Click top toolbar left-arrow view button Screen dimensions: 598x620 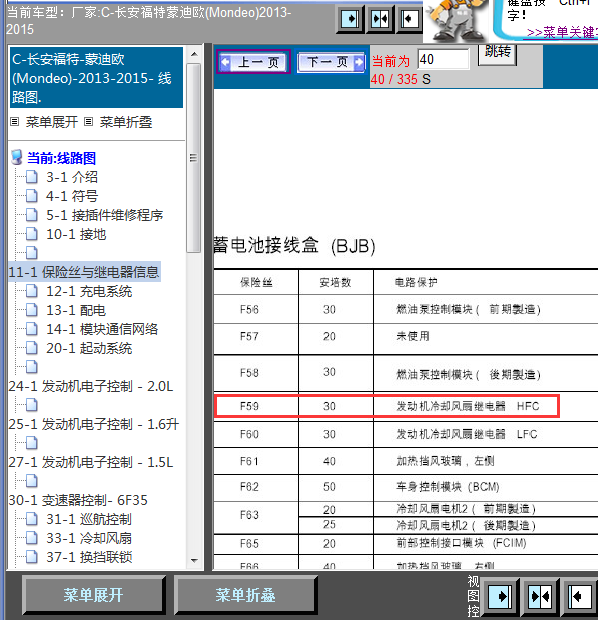coord(409,19)
